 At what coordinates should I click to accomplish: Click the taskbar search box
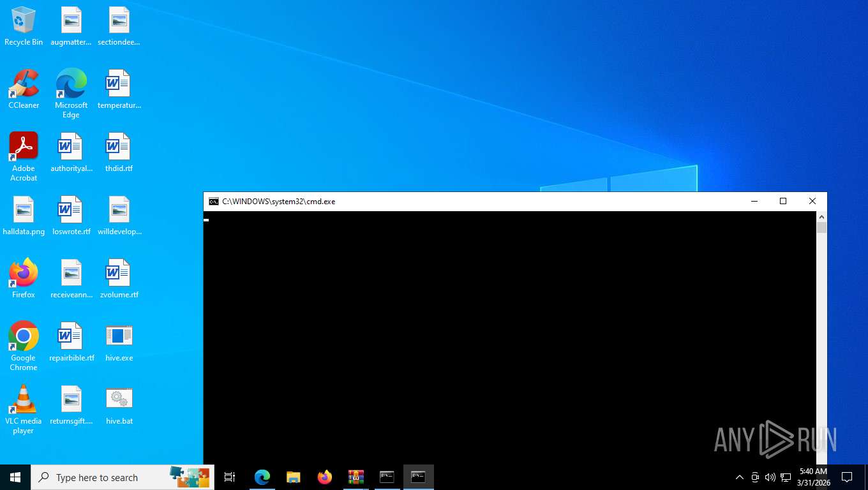tap(123, 477)
